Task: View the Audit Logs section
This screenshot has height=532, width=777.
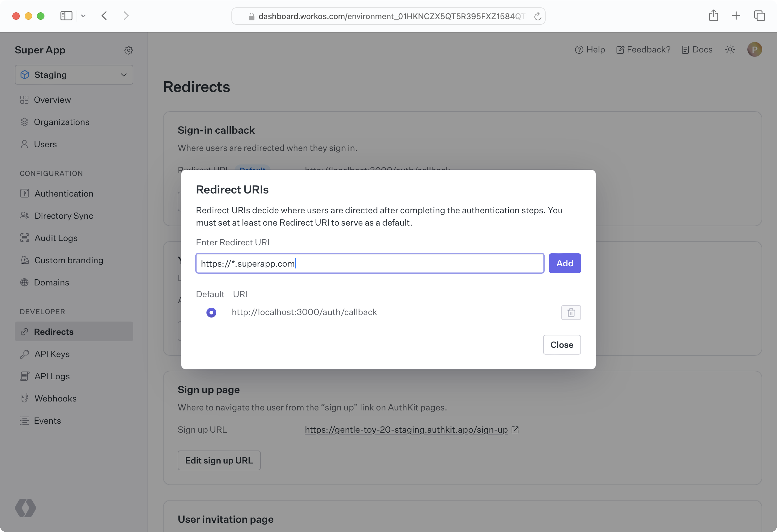Action: click(56, 238)
